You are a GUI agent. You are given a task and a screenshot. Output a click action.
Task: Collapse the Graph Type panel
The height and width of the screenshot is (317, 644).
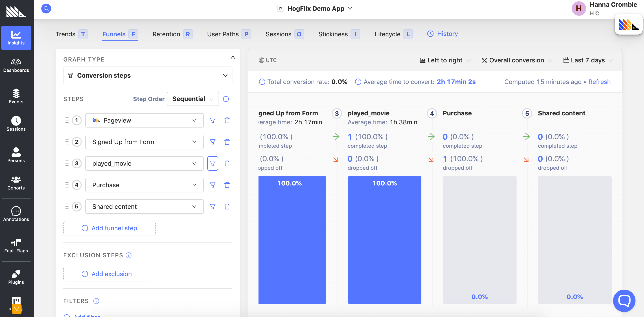[232, 58]
